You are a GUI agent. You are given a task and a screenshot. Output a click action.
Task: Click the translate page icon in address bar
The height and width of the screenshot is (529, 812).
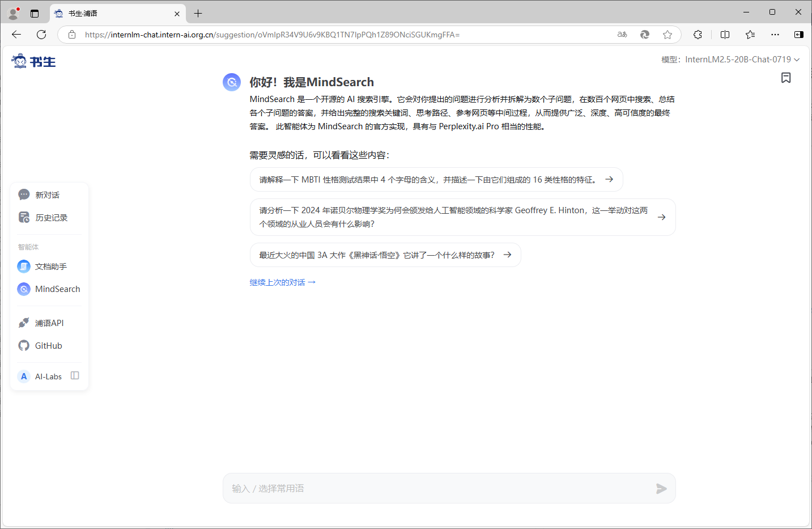point(622,35)
